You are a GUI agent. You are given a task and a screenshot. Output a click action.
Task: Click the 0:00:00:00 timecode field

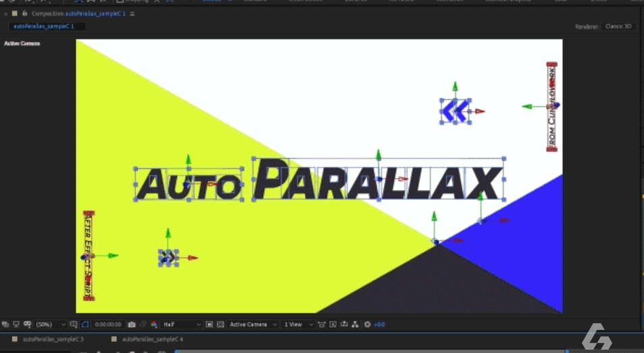tap(108, 325)
